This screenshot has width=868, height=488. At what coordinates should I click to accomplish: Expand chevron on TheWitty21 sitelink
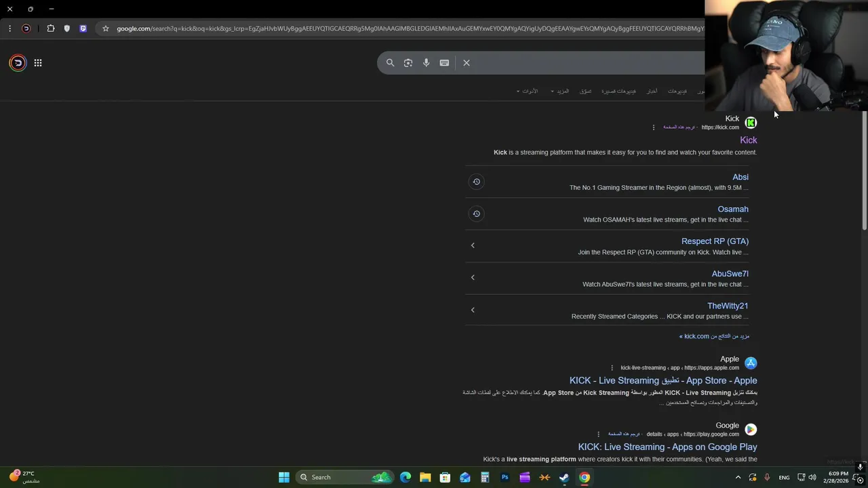pyautogui.click(x=473, y=310)
